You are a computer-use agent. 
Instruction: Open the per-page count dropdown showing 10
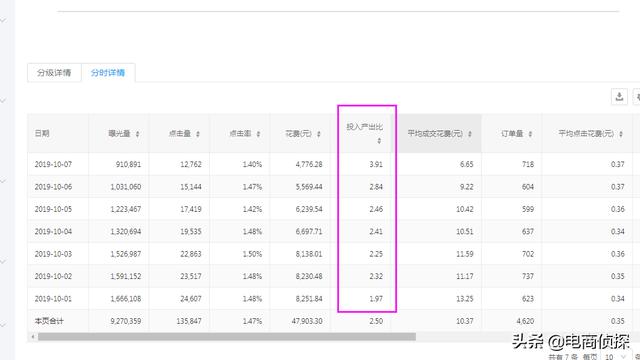[615, 357]
